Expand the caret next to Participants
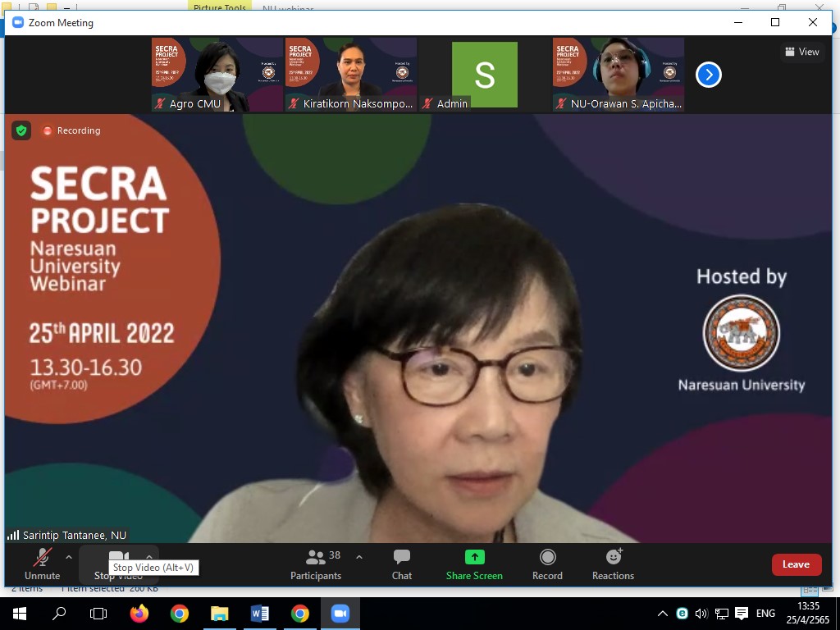This screenshot has height=630, width=840. click(x=359, y=557)
